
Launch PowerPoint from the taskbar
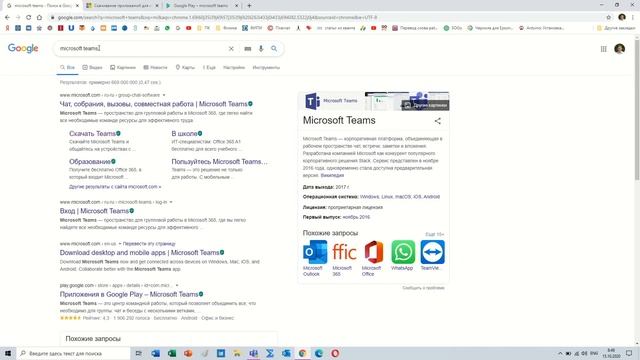[x=188, y=353]
